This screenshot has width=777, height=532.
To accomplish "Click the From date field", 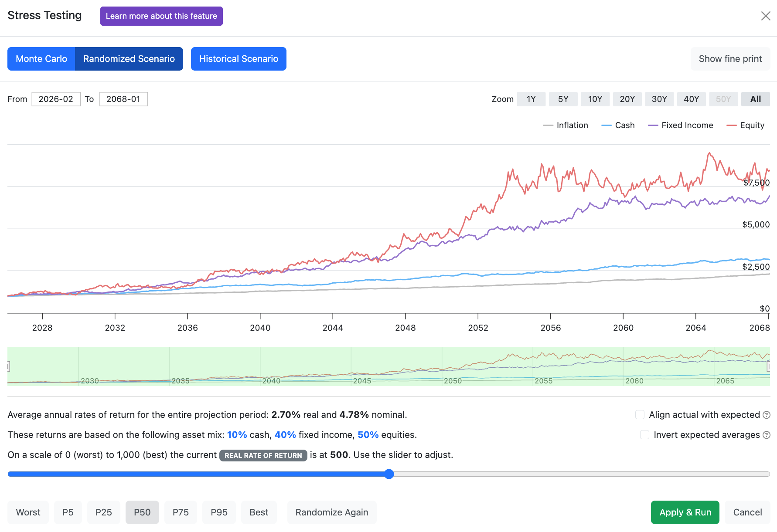I will point(56,99).
